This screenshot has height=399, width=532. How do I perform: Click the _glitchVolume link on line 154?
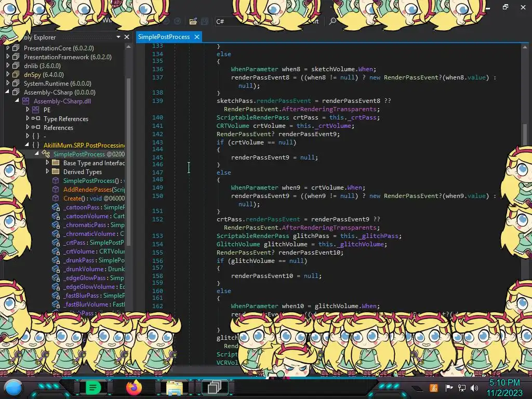362,244
